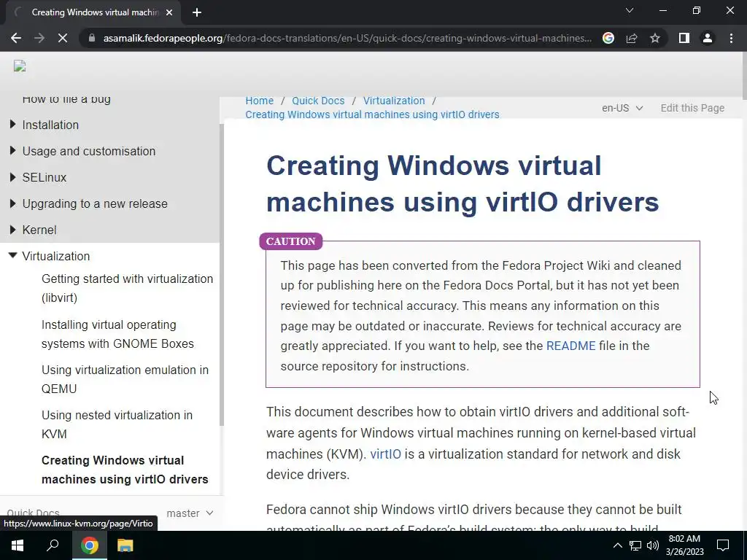Open Chrome side panel
The height and width of the screenshot is (560, 747).
click(x=684, y=38)
